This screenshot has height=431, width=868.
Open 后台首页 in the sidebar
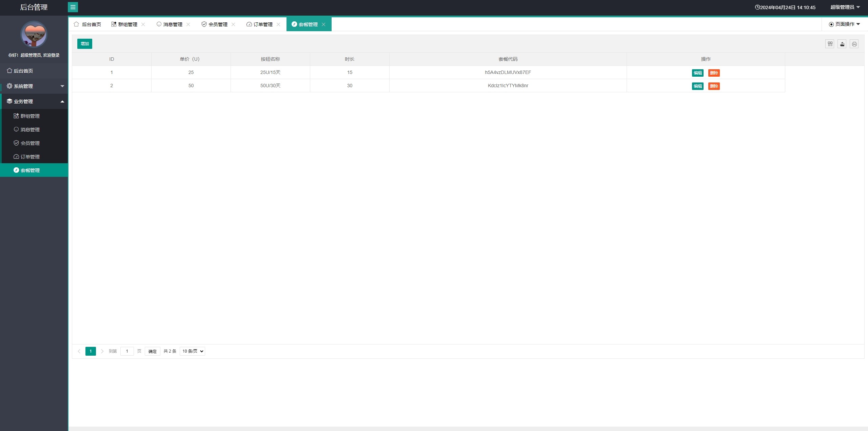(x=34, y=71)
